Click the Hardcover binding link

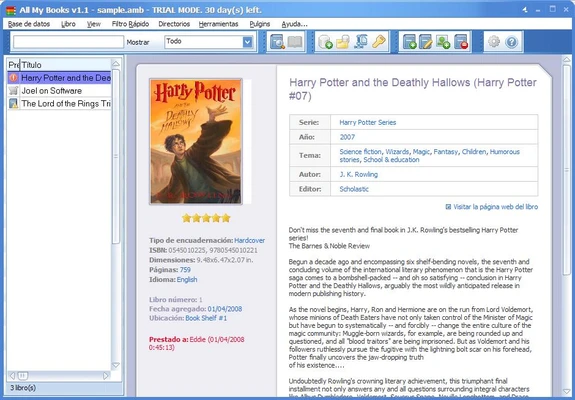click(249, 241)
